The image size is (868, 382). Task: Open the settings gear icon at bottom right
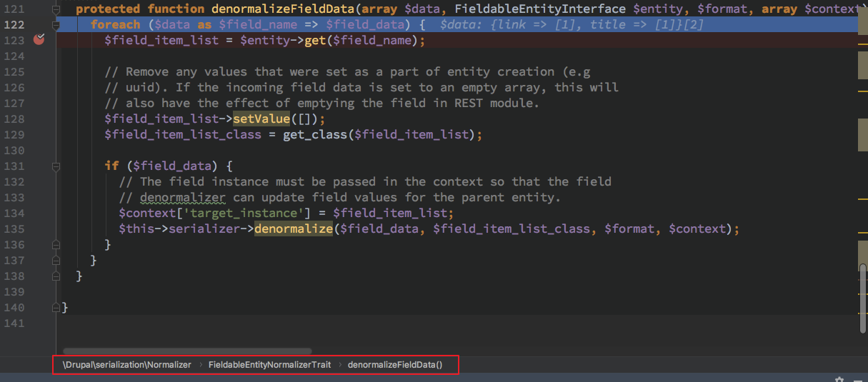click(x=839, y=379)
